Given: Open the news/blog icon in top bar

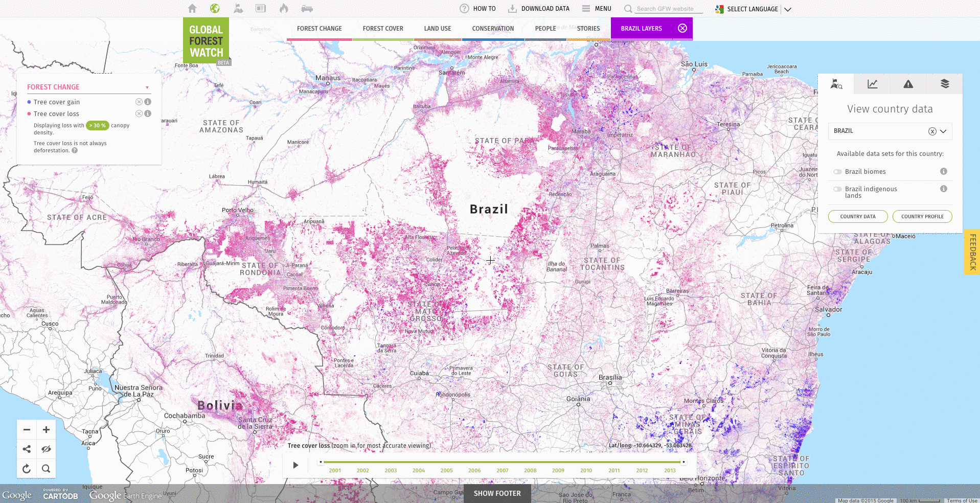Looking at the screenshot, I should pyautogui.click(x=261, y=8).
